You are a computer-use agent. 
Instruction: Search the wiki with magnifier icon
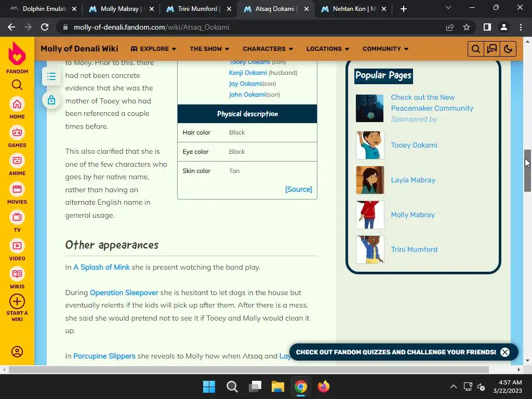pos(476,49)
